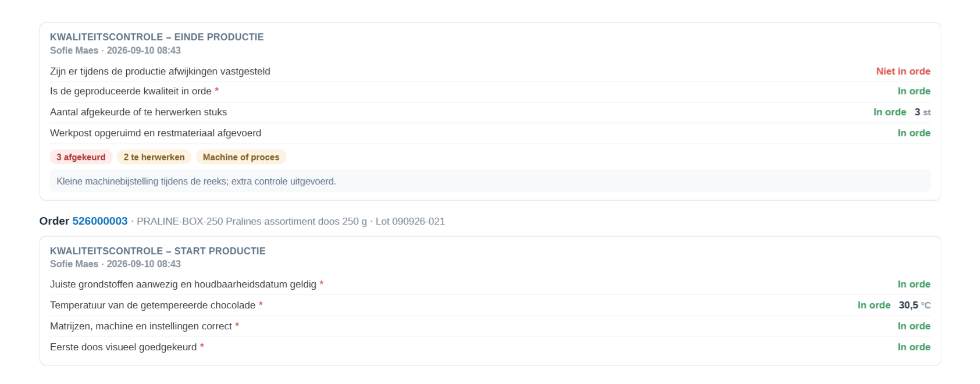Select "Is de geproduceerde kwaliteit in orde" question
The width and height of the screenshot is (980, 384).
click(131, 91)
